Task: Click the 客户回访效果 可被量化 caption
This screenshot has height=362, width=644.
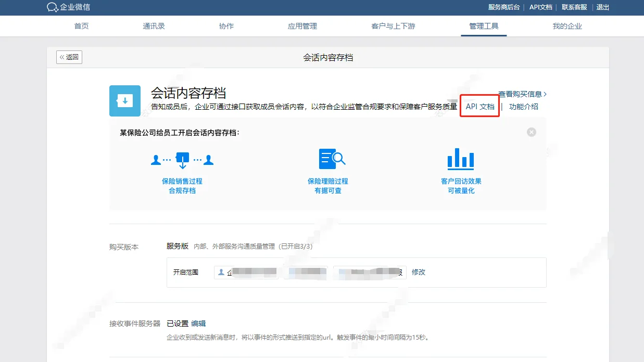Action: [x=461, y=186]
